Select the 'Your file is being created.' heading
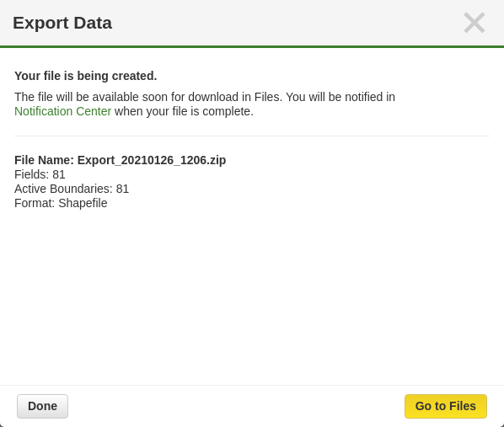This screenshot has height=427, width=504. [86, 76]
